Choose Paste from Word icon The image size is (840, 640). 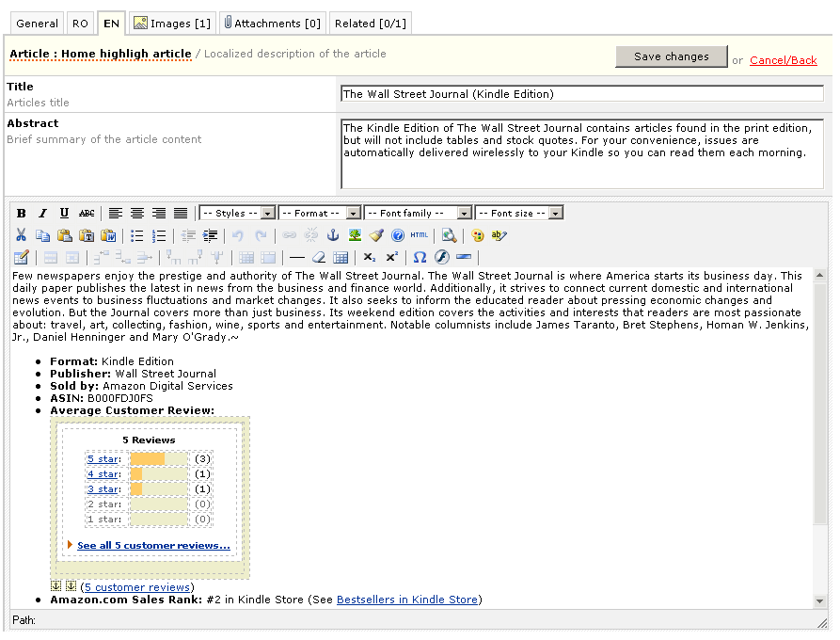click(108, 234)
